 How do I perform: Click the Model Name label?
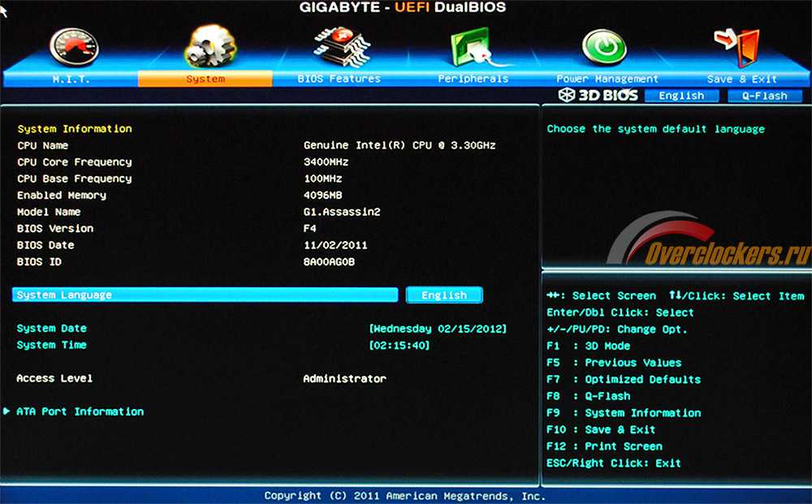click(x=49, y=212)
